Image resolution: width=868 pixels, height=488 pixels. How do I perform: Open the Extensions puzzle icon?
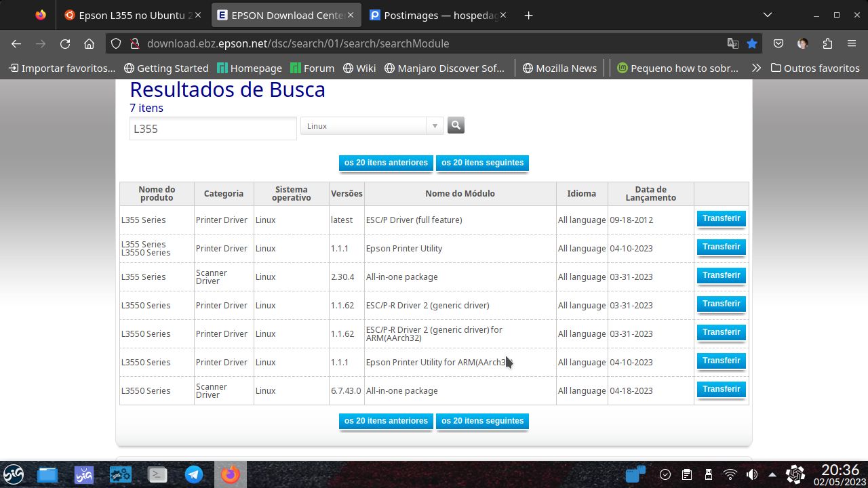point(827,43)
